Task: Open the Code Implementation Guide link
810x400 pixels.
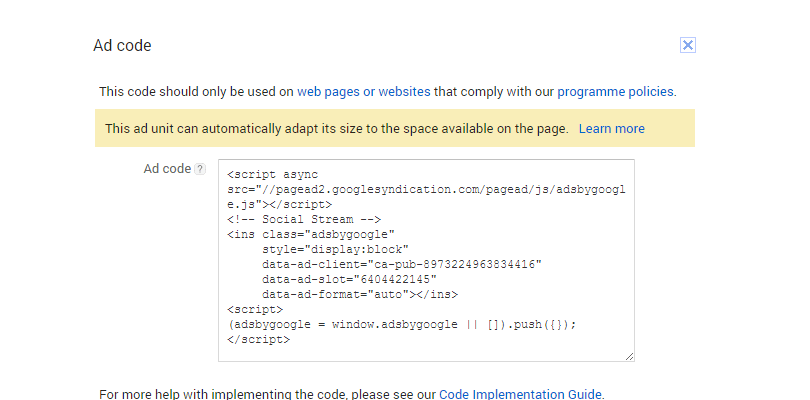Action: coord(520,394)
